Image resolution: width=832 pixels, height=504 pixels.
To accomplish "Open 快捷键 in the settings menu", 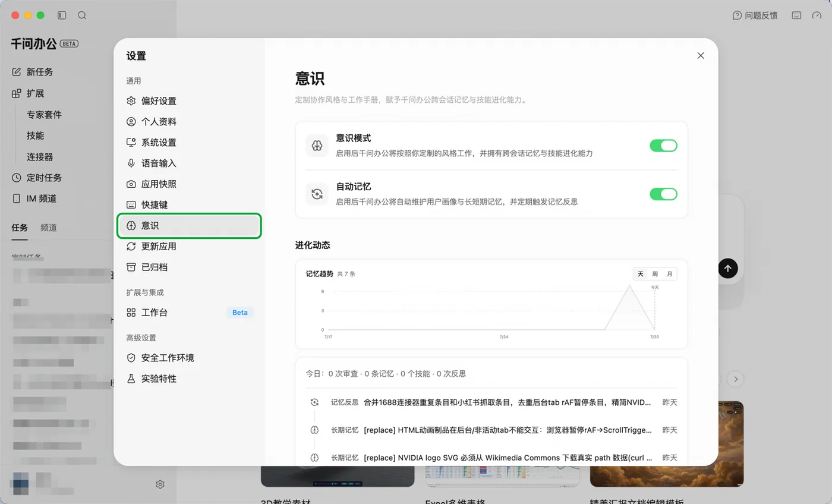I will (189, 205).
